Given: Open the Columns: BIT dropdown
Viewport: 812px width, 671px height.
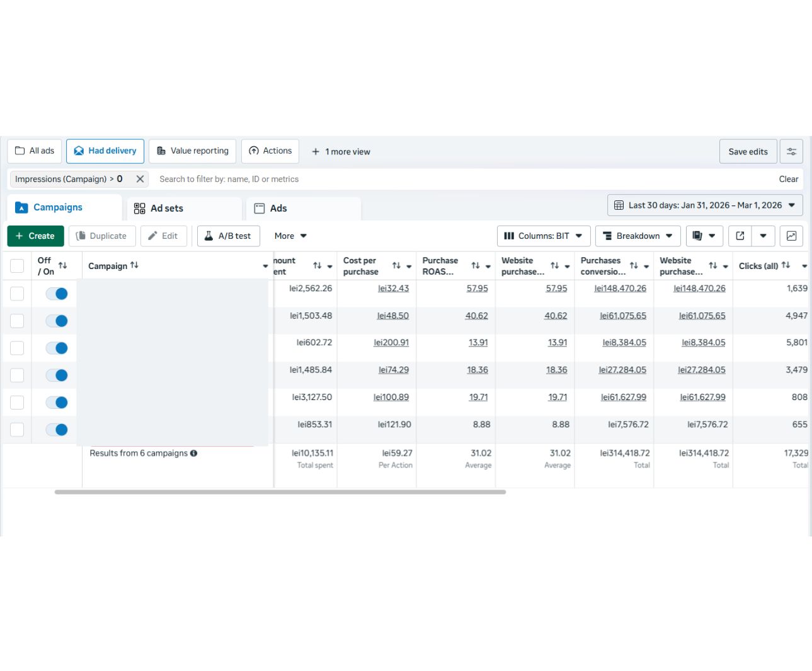Looking at the screenshot, I should click(544, 236).
